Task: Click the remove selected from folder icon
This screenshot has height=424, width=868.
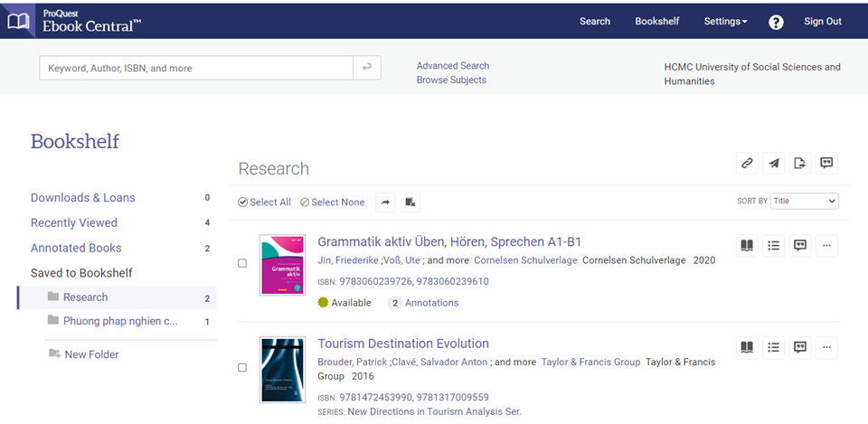Action: pos(410,203)
